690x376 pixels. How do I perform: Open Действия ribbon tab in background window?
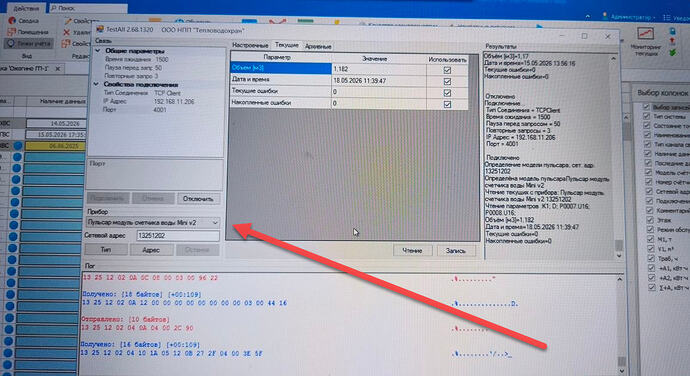point(26,8)
